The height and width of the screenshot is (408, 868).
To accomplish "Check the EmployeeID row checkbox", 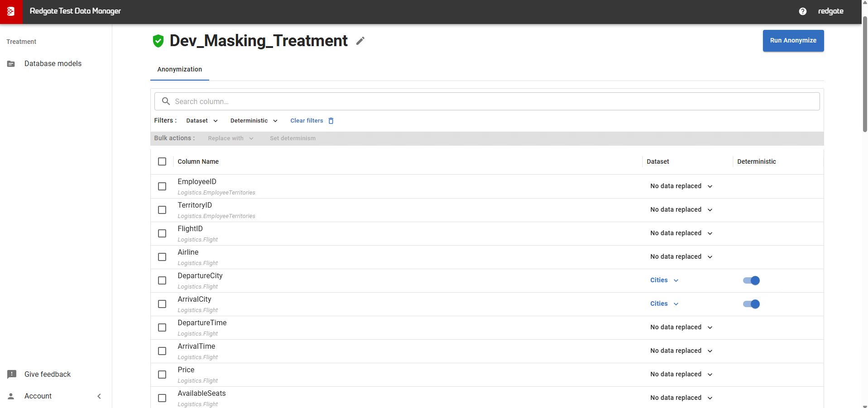I will coord(162,186).
